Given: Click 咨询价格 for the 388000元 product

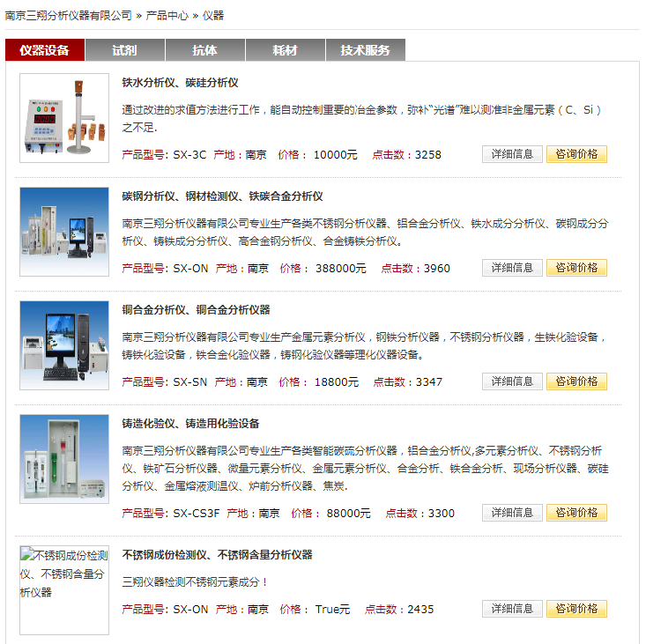Looking at the screenshot, I should (x=576, y=268).
